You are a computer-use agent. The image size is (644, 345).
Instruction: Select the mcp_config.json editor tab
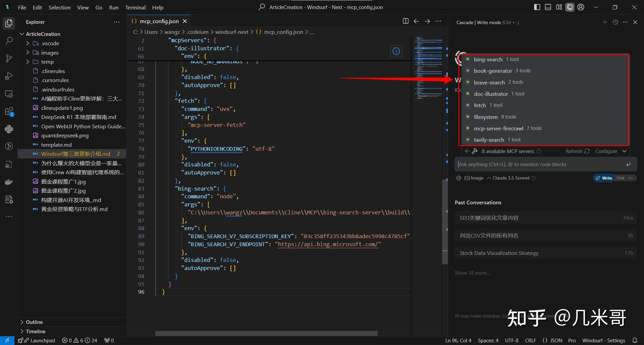[159, 21]
